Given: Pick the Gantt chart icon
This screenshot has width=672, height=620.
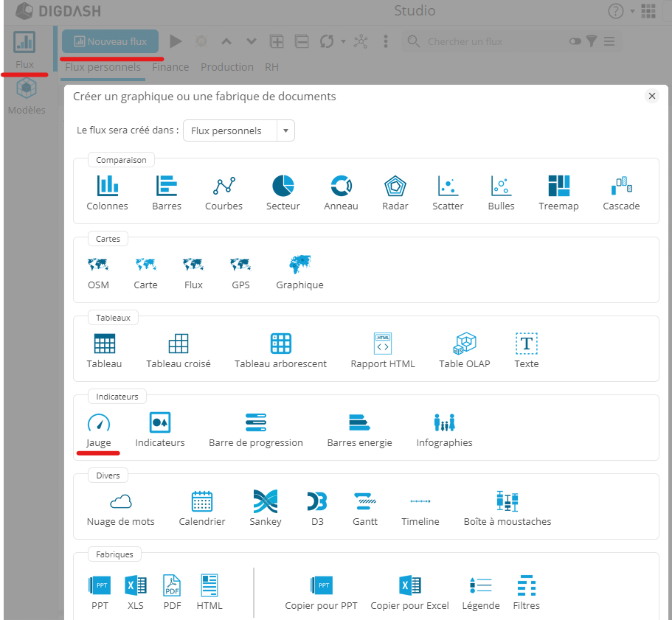Looking at the screenshot, I should (365, 502).
